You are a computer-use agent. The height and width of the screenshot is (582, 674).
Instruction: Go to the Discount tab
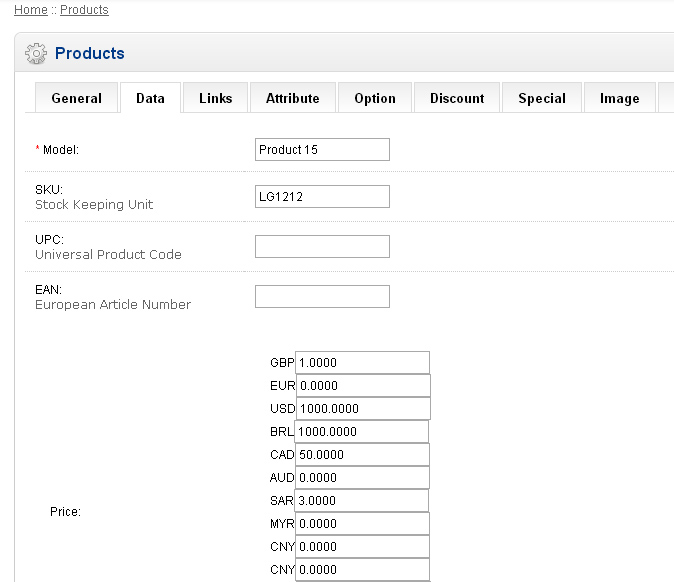(457, 98)
